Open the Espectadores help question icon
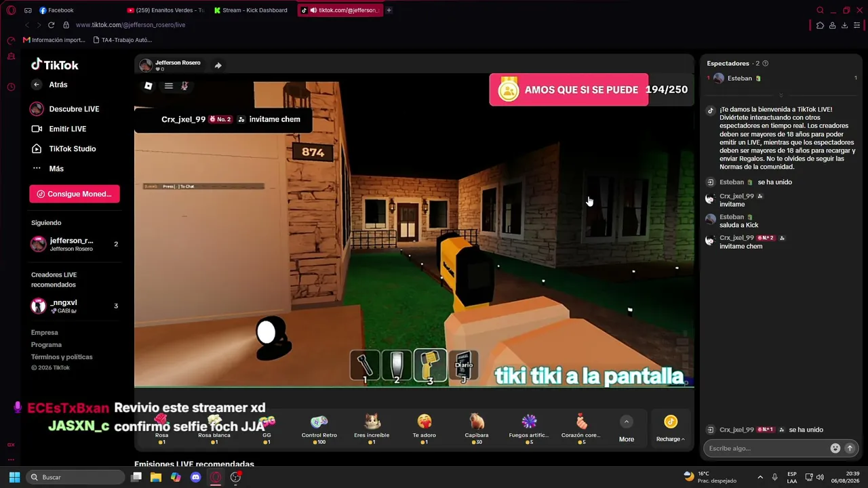This screenshot has height=488, width=868. pos(766,64)
